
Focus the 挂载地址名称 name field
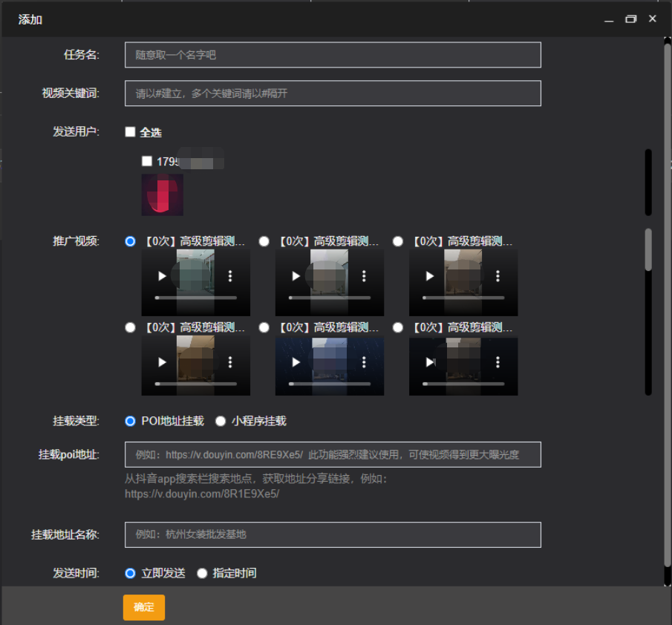[x=333, y=534]
